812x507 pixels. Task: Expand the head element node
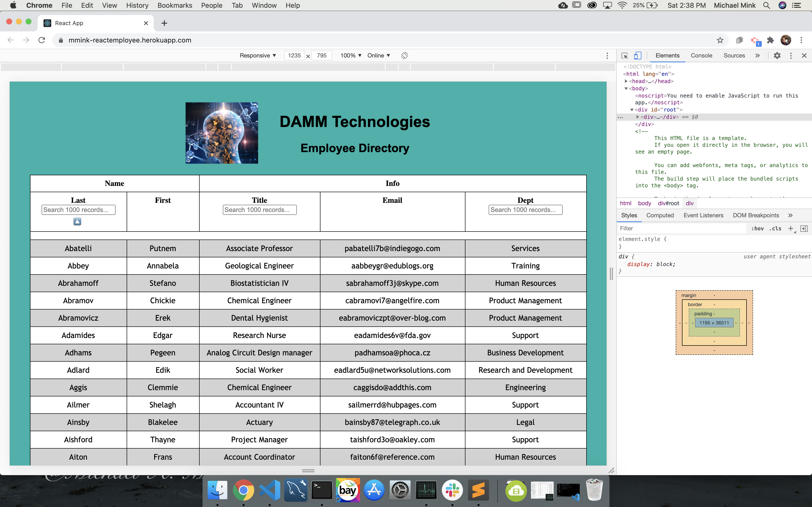pyautogui.click(x=626, y=81)
